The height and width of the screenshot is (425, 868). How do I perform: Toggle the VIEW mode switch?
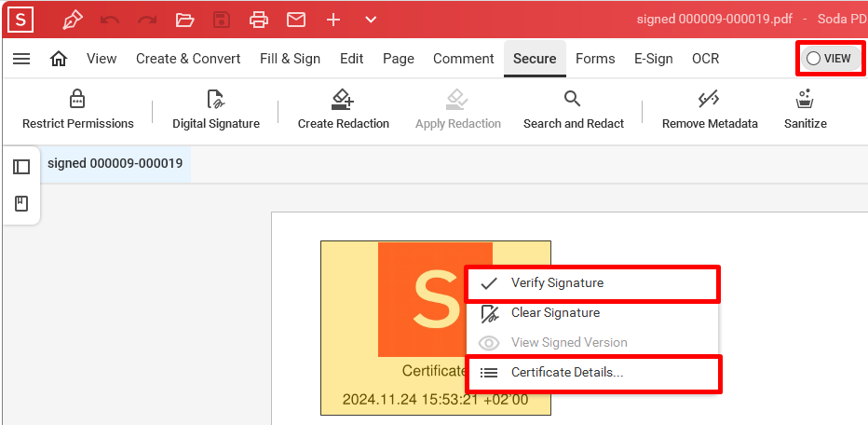[831, 58]
